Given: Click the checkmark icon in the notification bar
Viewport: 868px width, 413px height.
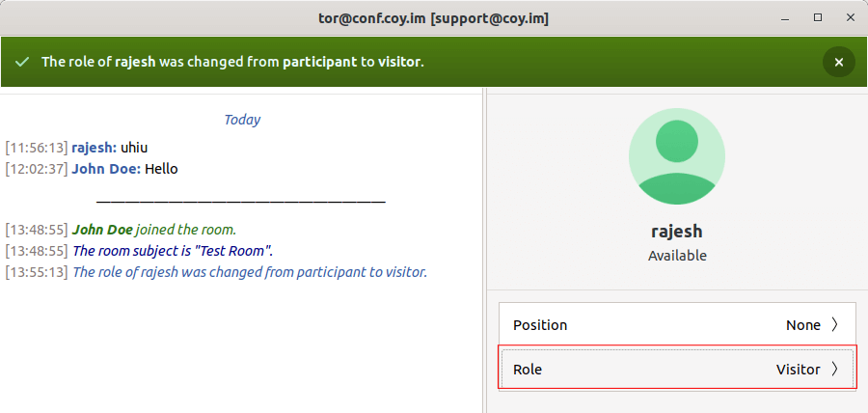Looking at the screenshot, I should pos(22,63).
